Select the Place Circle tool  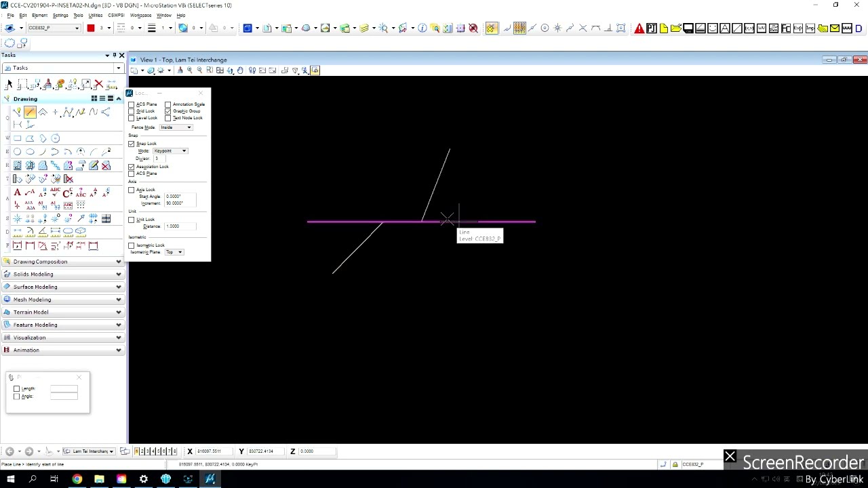coord(17,151)
